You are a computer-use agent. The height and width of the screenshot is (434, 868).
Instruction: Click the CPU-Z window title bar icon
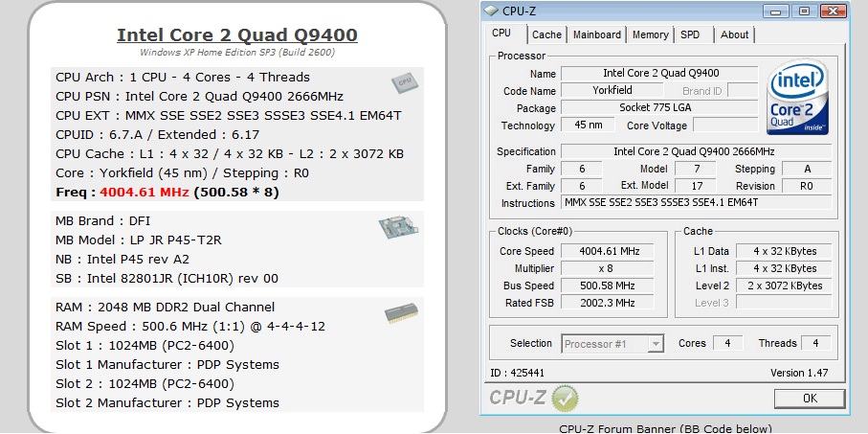(x=491, y=11)
